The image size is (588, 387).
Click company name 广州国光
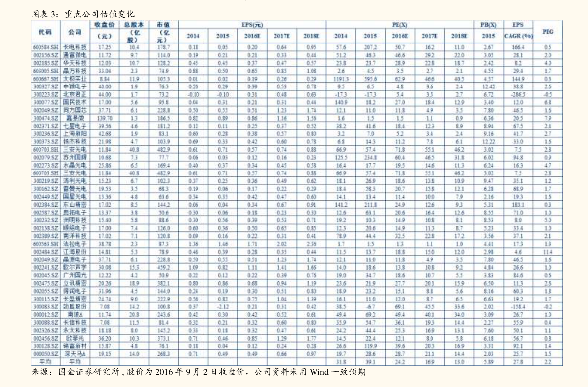(75, 275)
